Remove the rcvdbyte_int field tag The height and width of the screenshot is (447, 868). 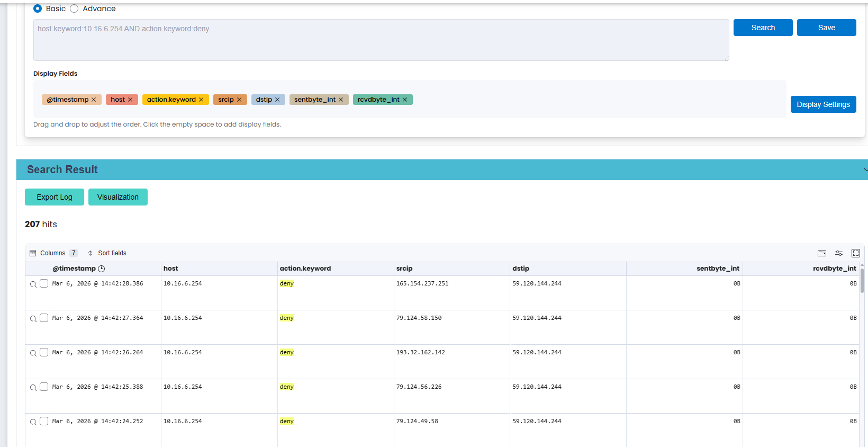(x=405, y=100)
